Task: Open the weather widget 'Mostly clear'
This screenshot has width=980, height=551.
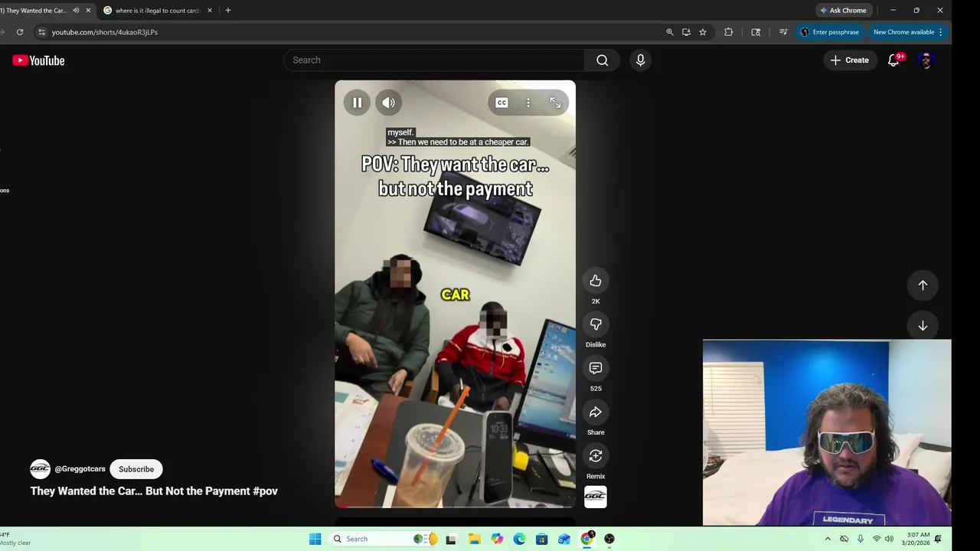Action: [x=15, y=539]
